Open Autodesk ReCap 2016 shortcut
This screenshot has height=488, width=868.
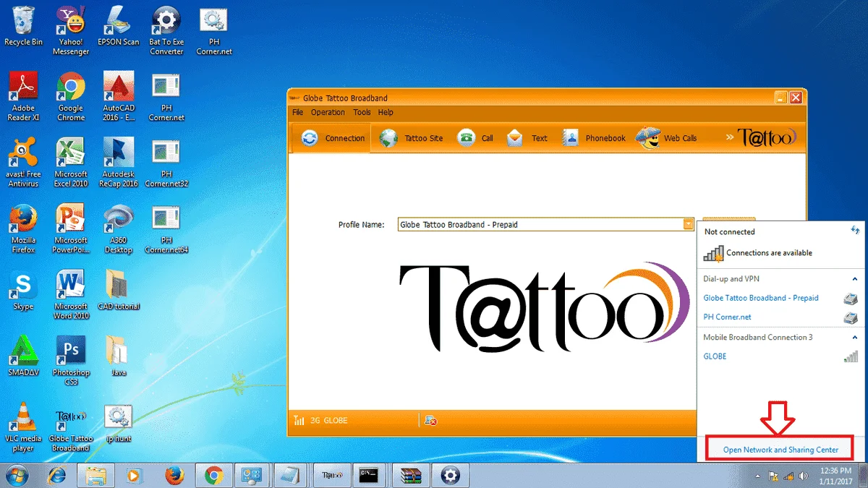click(x=119, y=162)
